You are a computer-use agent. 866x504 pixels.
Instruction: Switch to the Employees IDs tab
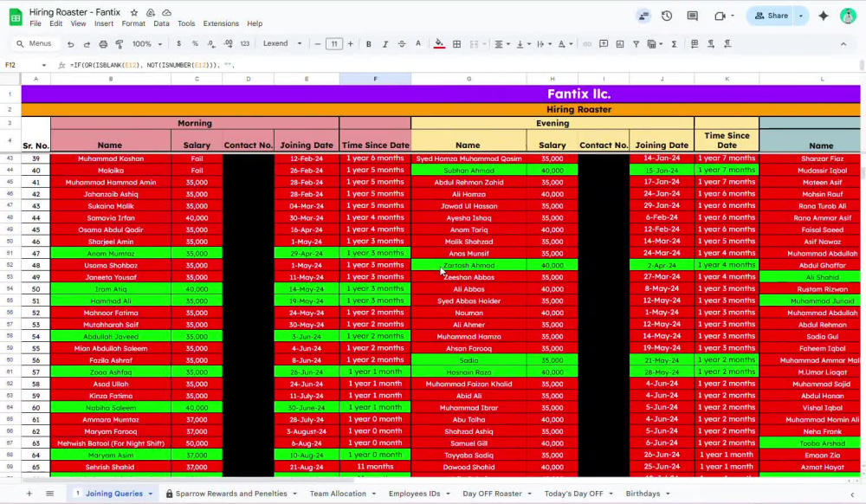(414, 494)
